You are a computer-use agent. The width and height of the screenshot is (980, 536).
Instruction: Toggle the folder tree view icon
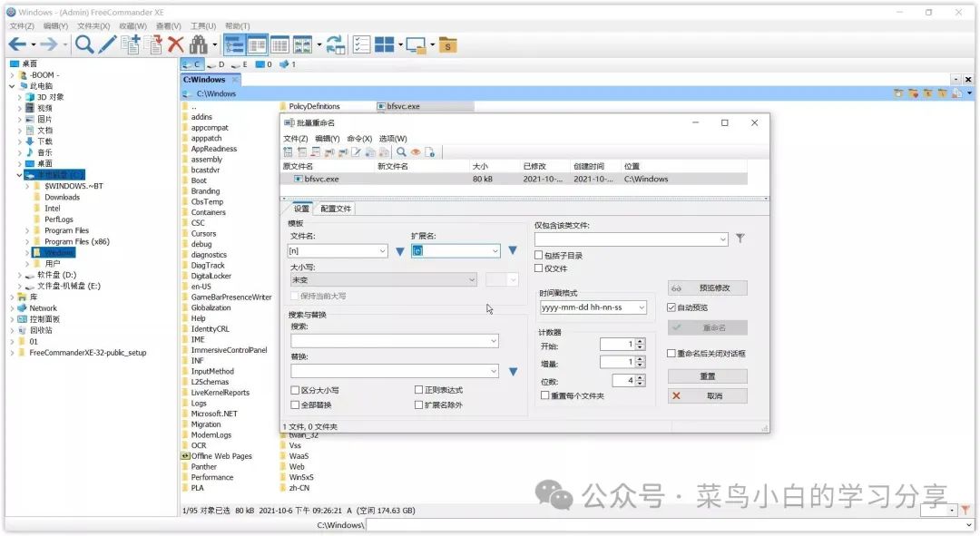pyautogui.click(x=234, y=44)
